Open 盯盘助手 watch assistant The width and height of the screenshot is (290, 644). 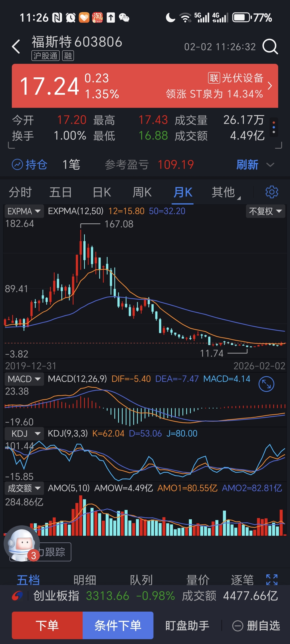(187, 626)
